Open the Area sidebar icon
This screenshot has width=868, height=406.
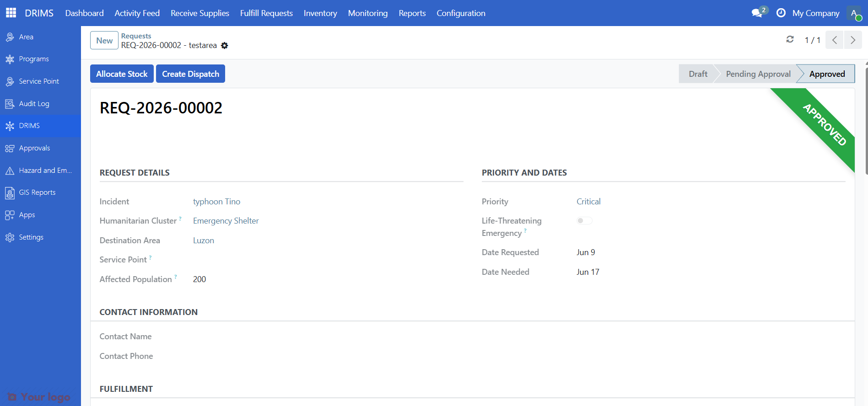[x=10, y=37]
